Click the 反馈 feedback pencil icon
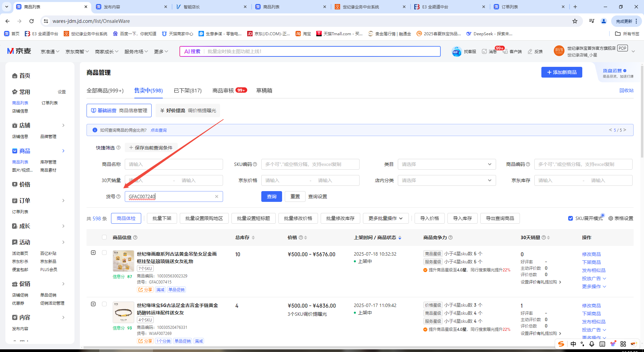644x352 pixels. tap(530, 51)
